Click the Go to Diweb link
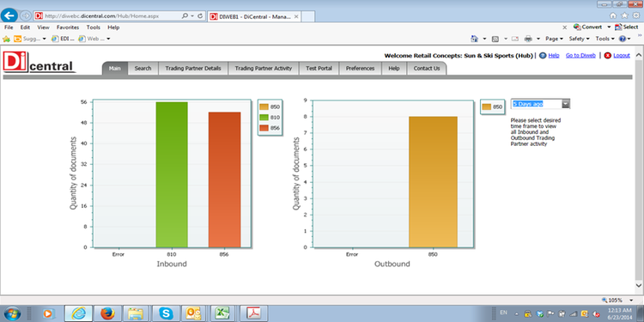Viewport: 644px width, 322px height. [x=580, y=56]
